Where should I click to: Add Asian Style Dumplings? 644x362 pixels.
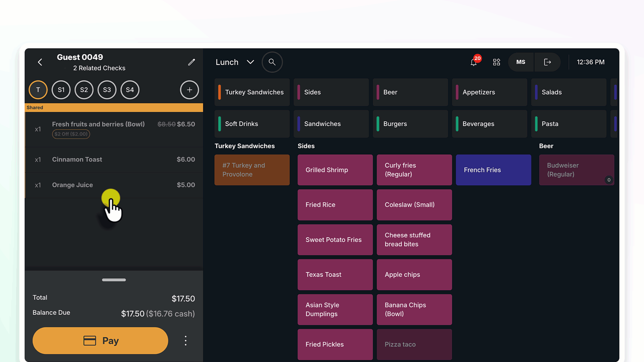coord(335,309)
